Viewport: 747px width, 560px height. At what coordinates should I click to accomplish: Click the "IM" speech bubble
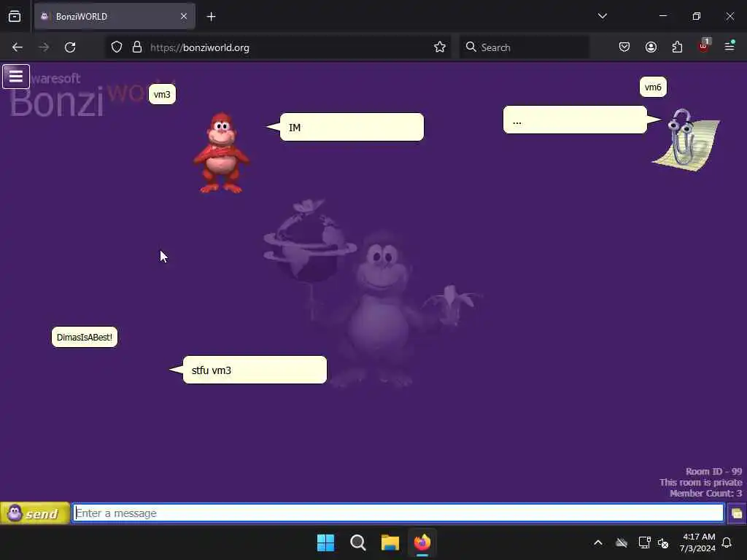click(x=352, y=127)
